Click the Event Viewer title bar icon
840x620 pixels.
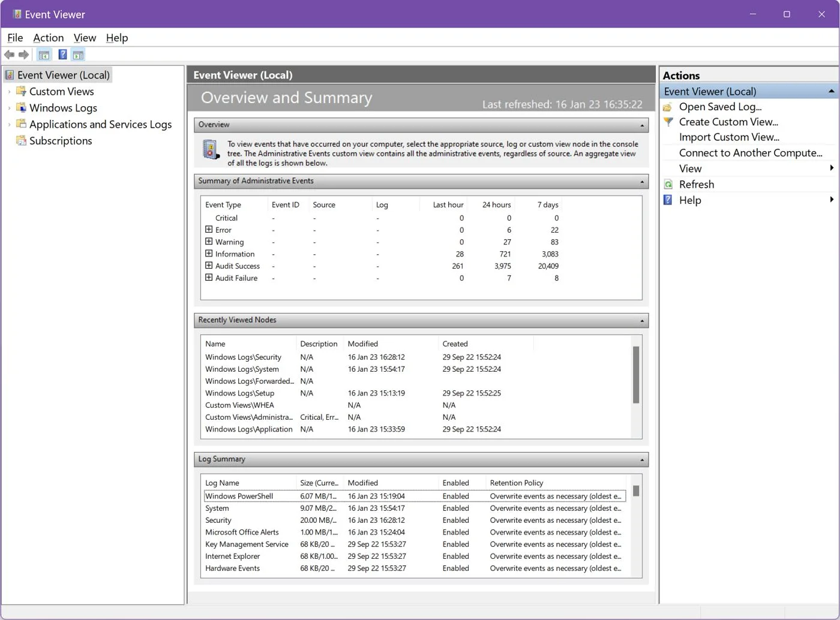[17, 14]
